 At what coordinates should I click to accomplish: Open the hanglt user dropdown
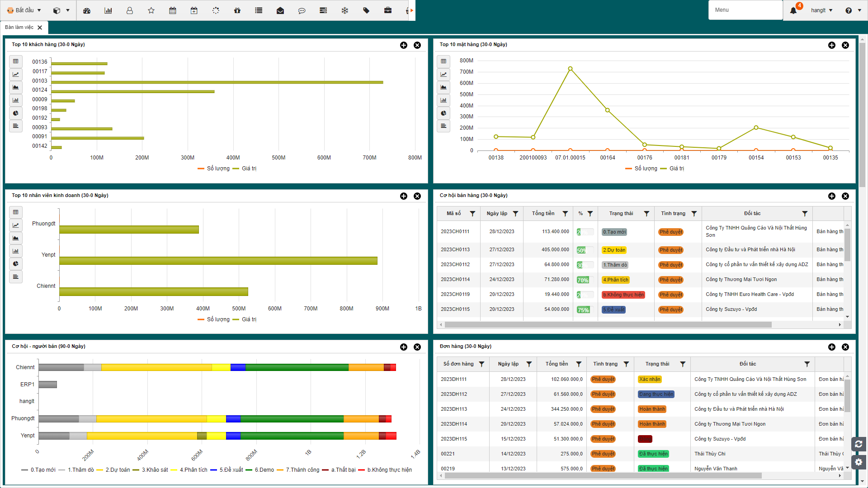click(821, 10)
